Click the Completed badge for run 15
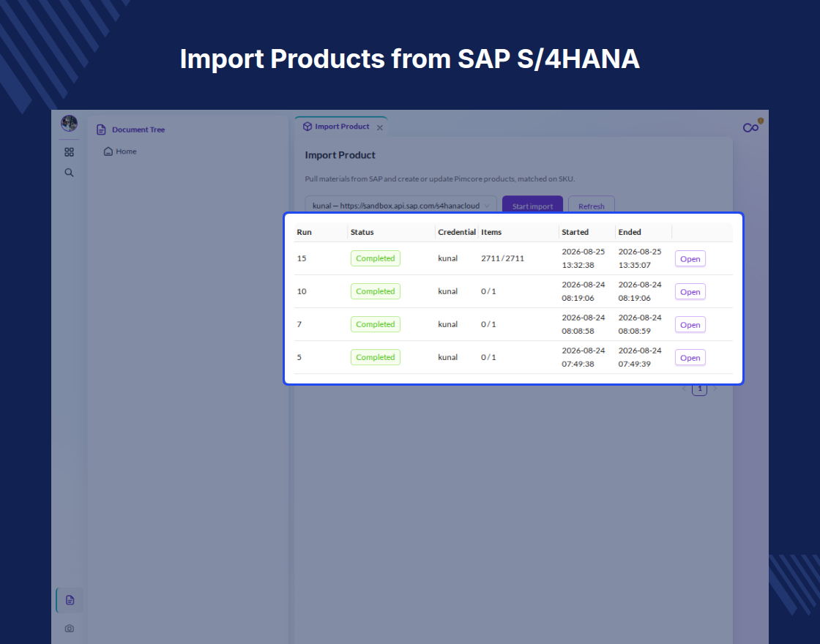The width and height of the screenshot is (820, 644). [x=376, y=258]
